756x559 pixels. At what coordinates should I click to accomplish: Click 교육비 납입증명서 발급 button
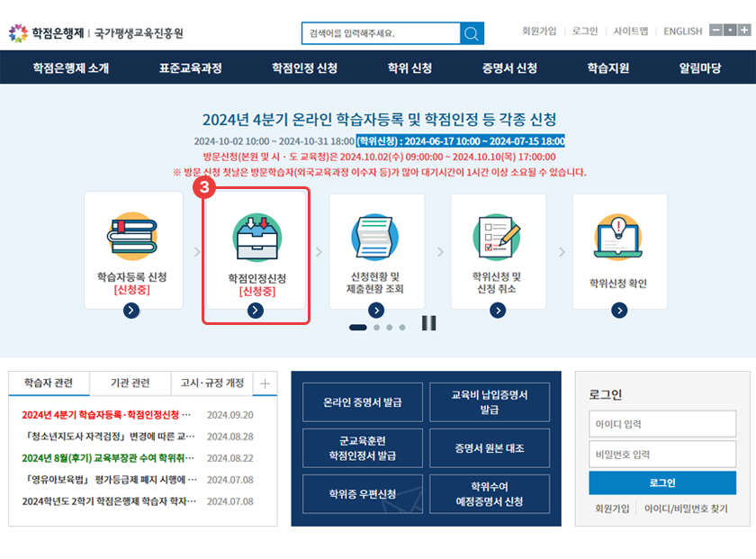(490, 402)
